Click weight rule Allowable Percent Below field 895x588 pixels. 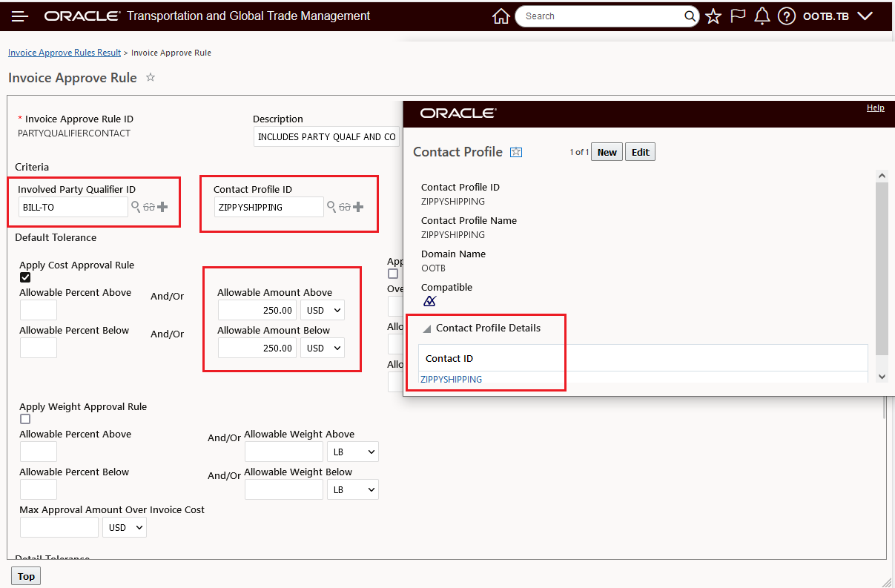pos(39,489)
